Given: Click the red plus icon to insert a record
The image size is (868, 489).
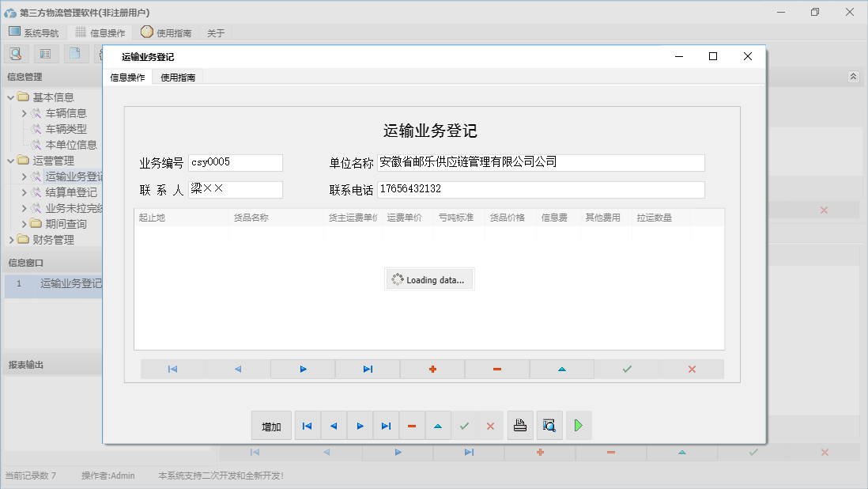Looking at the screenshot, I should pyautogui.click(x=432, y=369).
